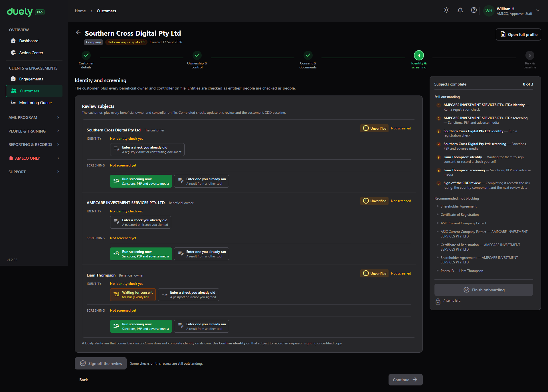
Task: Expand the REPORTING & RECORDS section
Action: tap(34, 145)
